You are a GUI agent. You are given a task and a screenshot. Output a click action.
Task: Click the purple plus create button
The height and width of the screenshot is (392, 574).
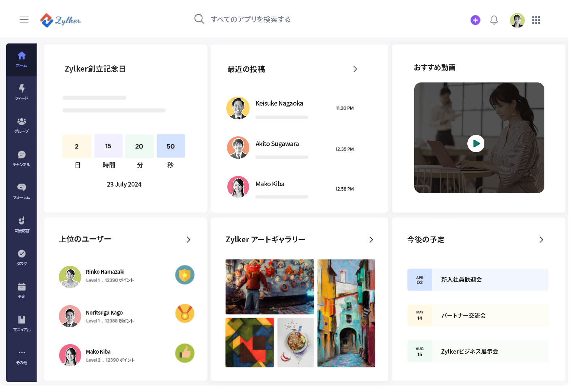[475, 20]
